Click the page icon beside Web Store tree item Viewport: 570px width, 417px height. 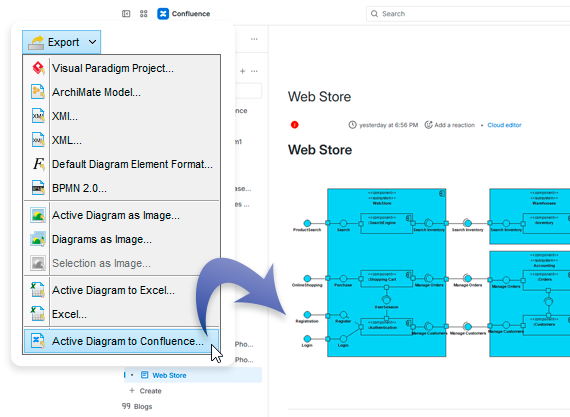click(145, 375)
